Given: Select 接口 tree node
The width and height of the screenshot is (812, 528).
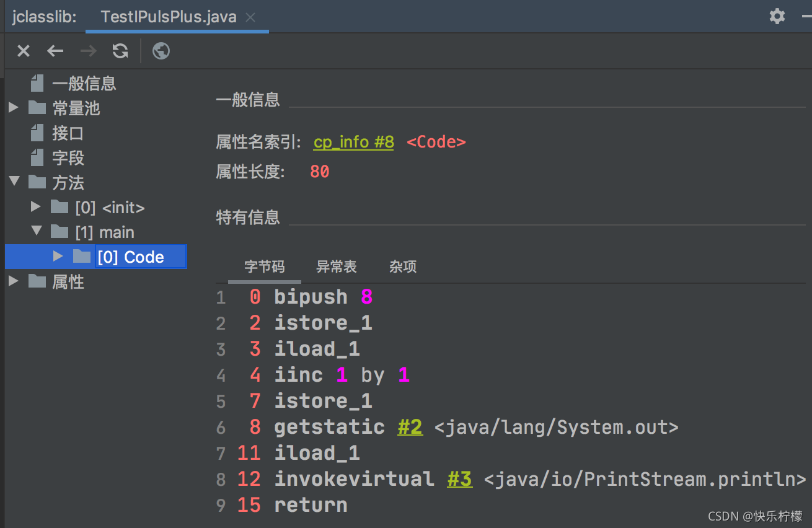Looking at the screenshot, I should [68, 133].
